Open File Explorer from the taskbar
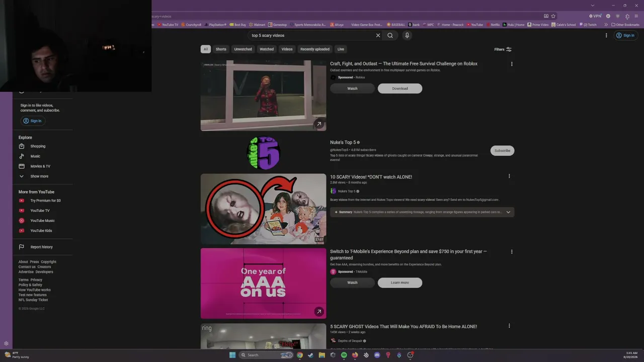The width and height of the screenshot is (644, 362). pyautogui.click(x=321, y=355)
